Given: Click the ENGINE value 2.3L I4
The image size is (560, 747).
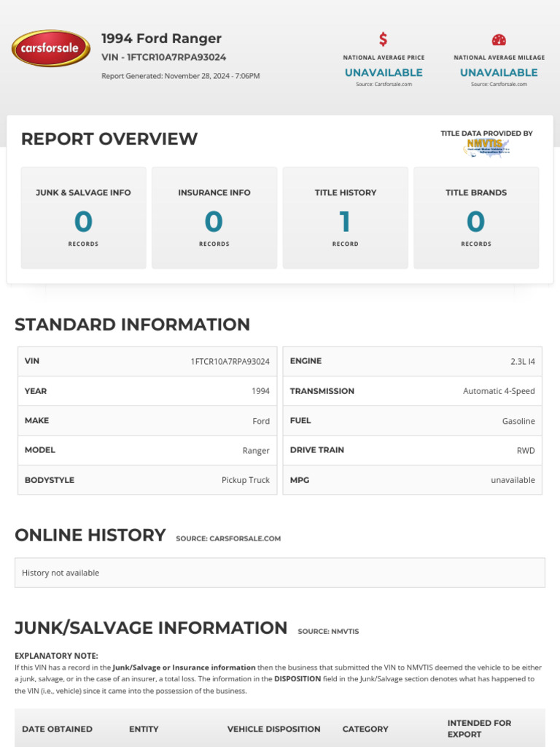Looking at the screenshot, I should pyautogui.click(x=522, y=362).
